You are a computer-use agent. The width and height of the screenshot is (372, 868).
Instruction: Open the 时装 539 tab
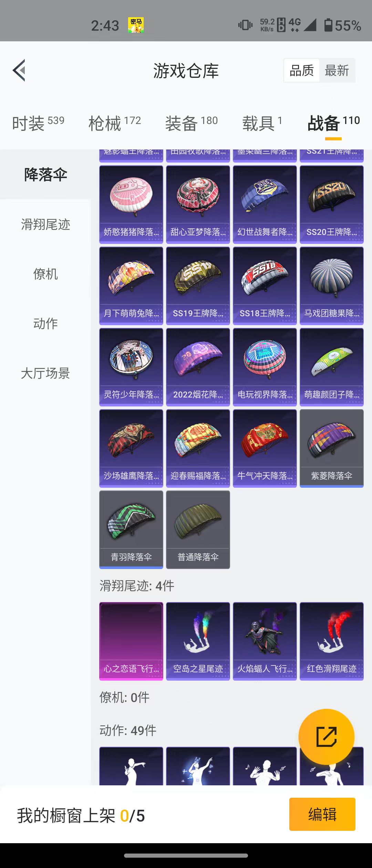pos(38,123)
